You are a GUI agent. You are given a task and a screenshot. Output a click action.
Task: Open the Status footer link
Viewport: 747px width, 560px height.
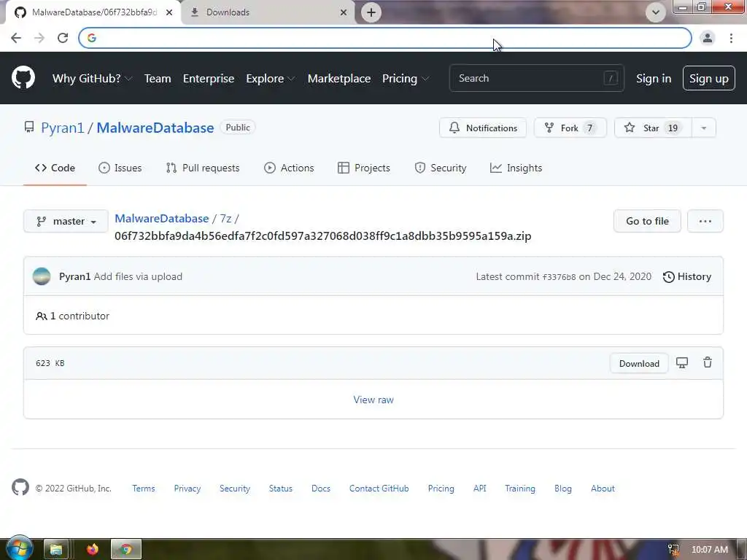[281, 489]
